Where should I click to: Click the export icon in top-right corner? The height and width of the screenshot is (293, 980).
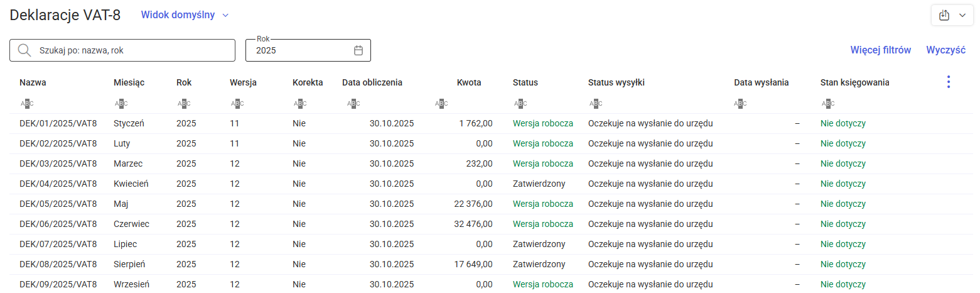coord(944,16)
